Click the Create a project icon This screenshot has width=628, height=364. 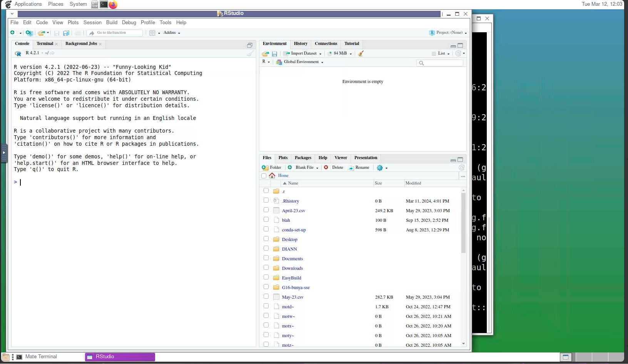pyautogui.click(x=29, y=33)
